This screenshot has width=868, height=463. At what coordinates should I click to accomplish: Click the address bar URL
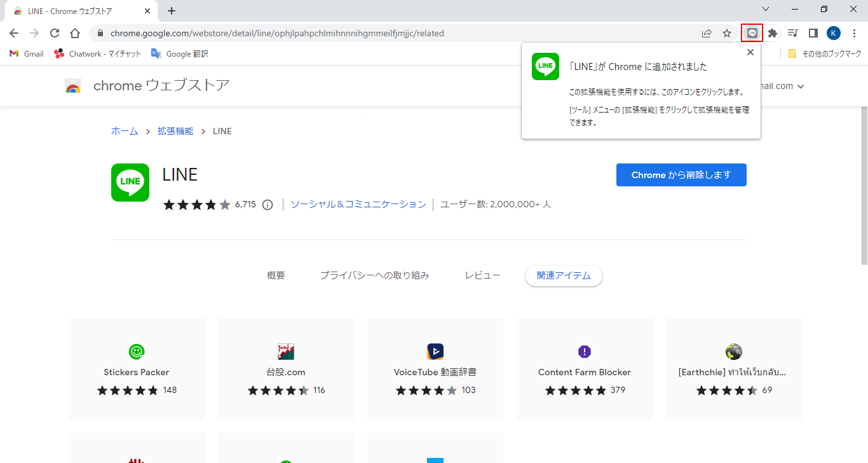tap(277, 33)
